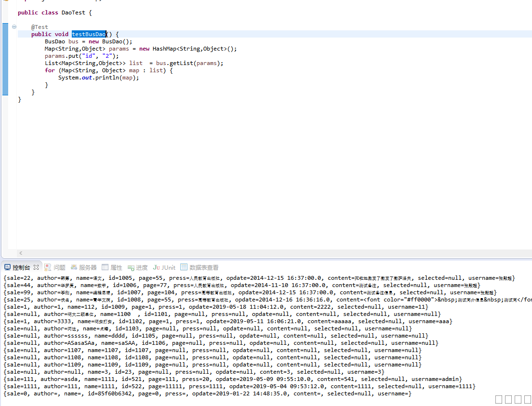
Task: Switch to the JUnit tab
Action: [164, 267]
